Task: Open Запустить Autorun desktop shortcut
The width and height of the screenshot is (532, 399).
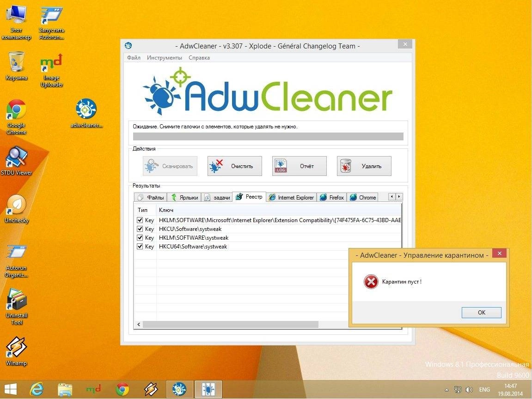Action: [x=52, y=22]
